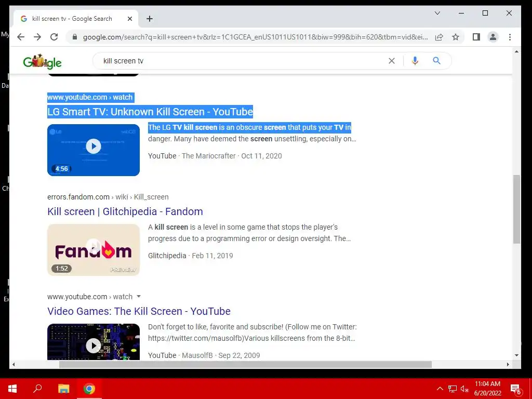Submit search with magnifier icon
The image size is (532, 399).
[x=436, y=61]
